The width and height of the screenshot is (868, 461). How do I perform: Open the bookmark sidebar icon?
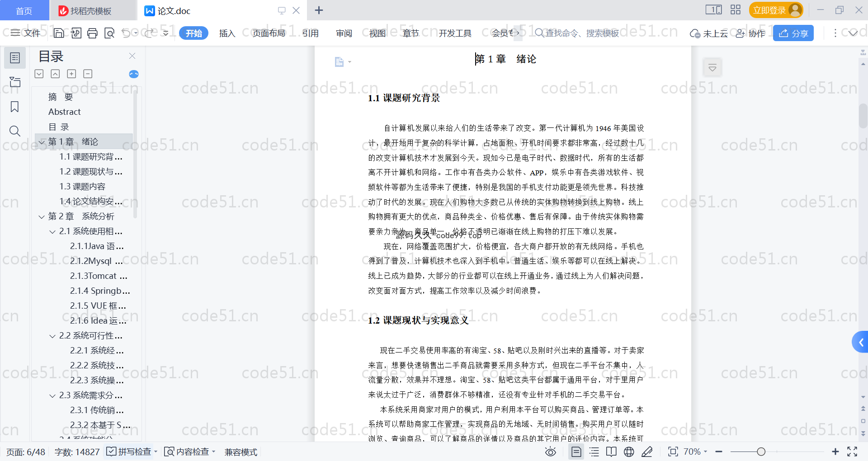click(x=15, y=107)
